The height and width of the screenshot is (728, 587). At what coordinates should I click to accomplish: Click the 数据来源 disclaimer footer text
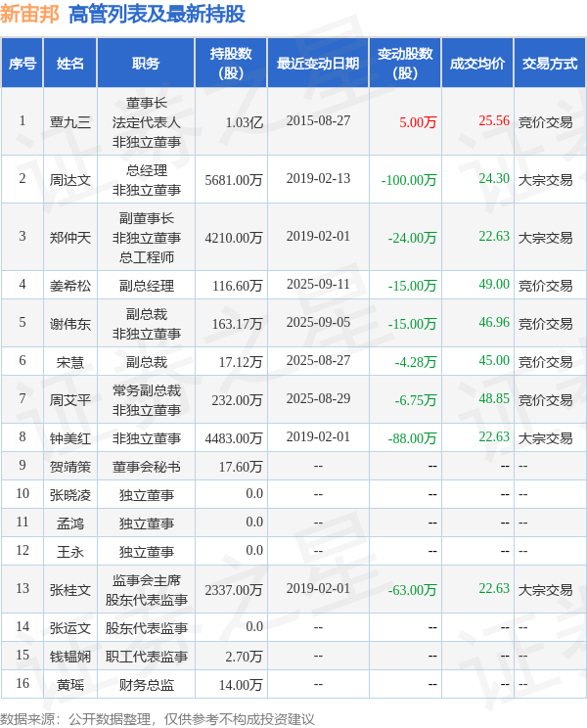157,719
